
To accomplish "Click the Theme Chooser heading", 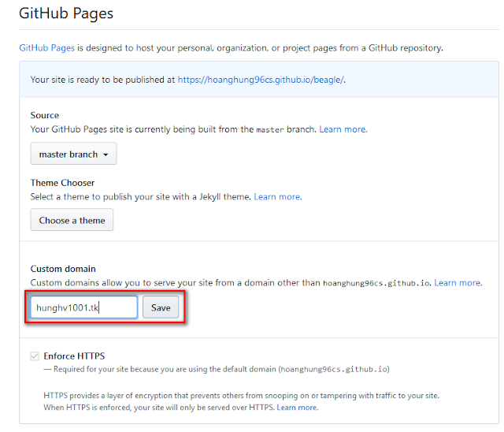I will click(62, 183).
